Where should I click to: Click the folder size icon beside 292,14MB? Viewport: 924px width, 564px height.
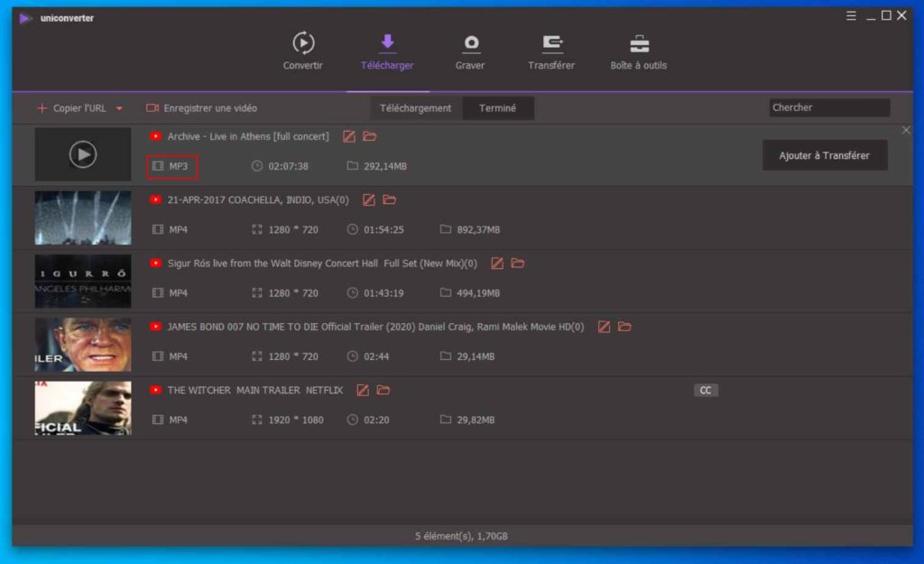pos(353,166)
